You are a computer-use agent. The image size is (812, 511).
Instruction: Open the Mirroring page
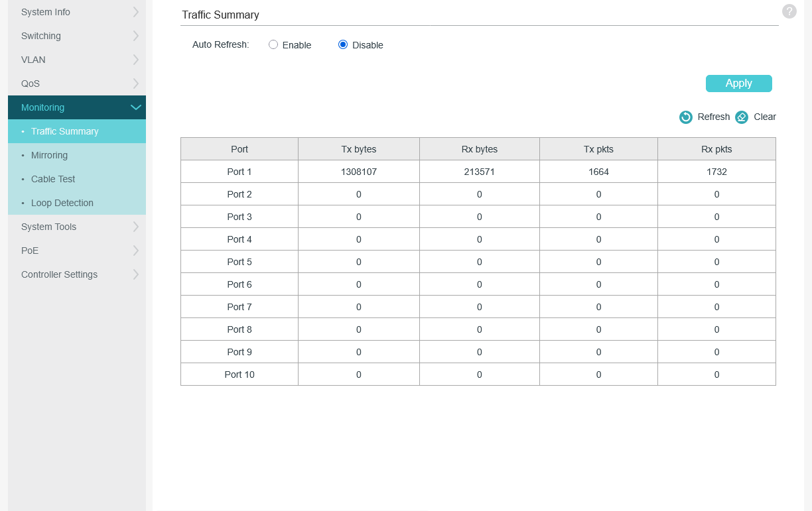[x=49, y=155]
